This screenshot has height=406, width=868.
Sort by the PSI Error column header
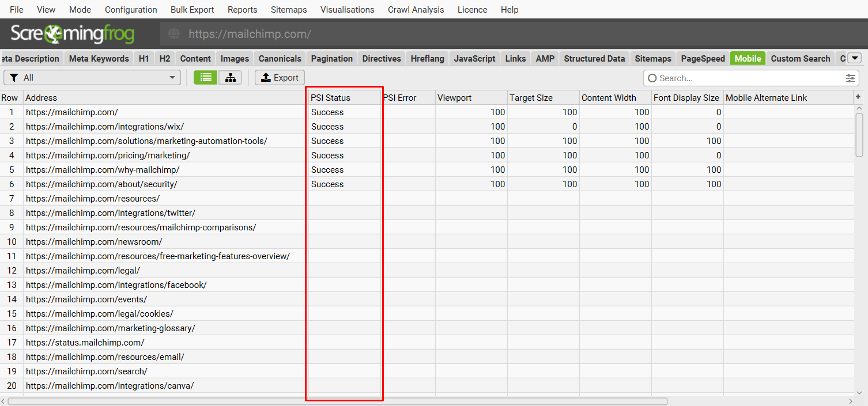[x=407, y=97]
